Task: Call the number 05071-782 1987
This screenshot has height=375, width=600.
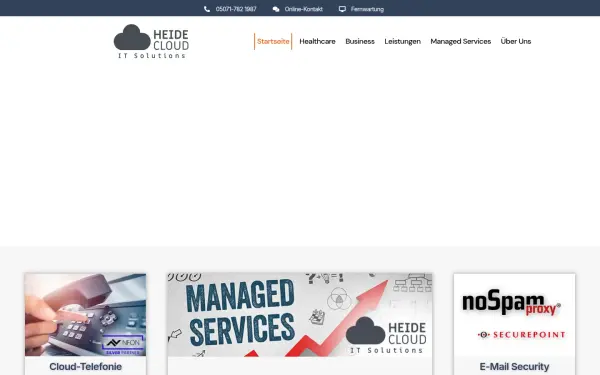Action: coord(236,9)
